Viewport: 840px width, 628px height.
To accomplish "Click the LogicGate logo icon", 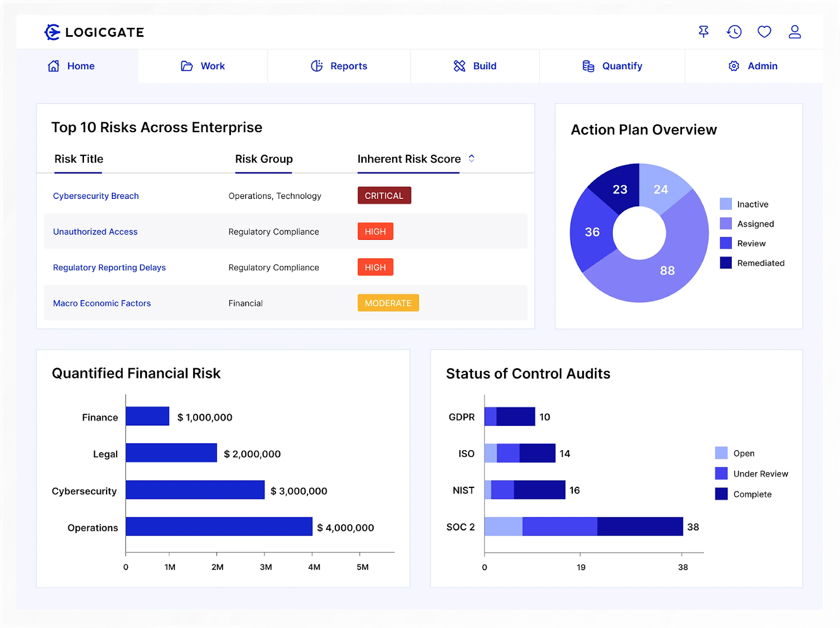I will (51, 32).
